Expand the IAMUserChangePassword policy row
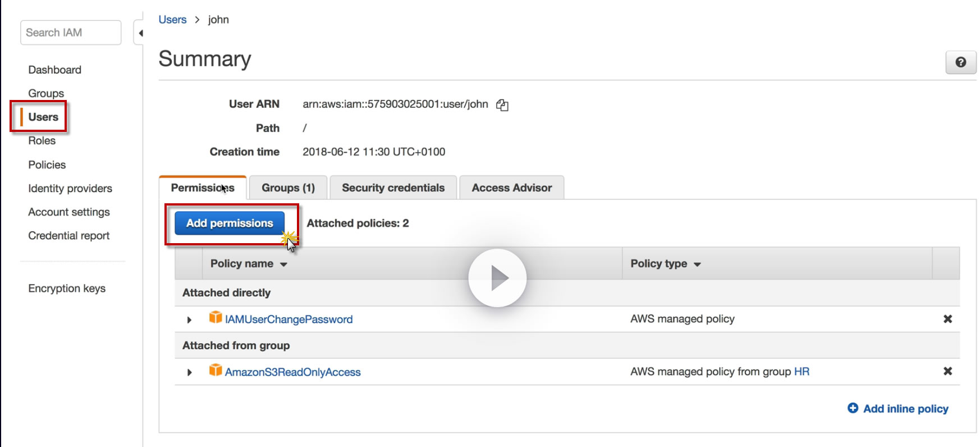The width and height of the screenshot is (980, 447). (x=189, y=320)
